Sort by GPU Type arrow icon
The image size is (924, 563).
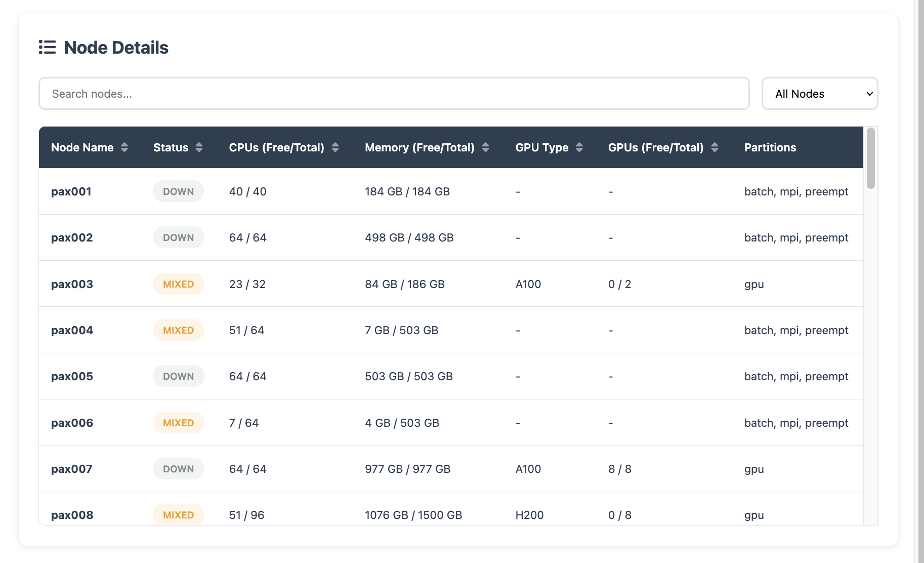pyautogui.click(x=579, y=147)
